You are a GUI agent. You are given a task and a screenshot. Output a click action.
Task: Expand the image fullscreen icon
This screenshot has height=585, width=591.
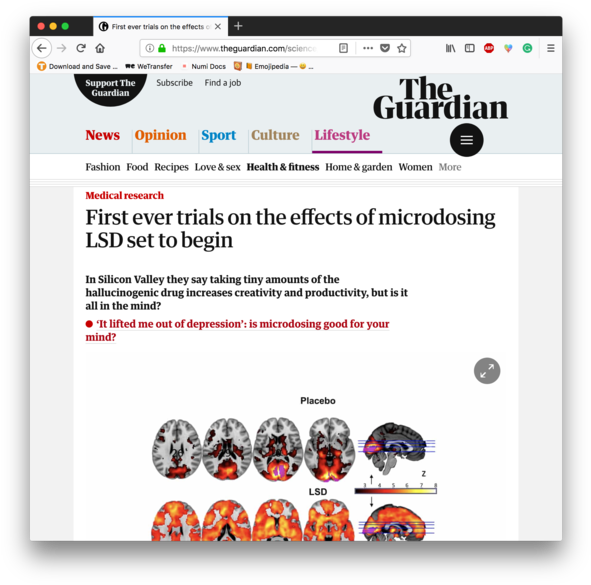(487, 371)
